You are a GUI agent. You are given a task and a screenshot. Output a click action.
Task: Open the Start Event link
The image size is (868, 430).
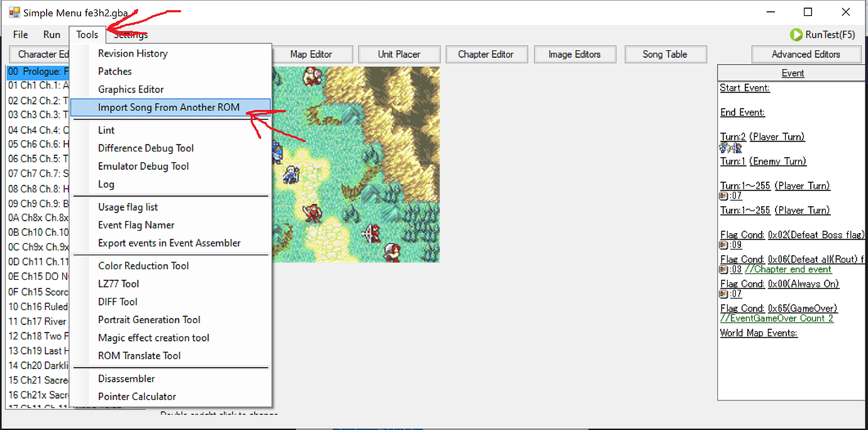point(744,88)
